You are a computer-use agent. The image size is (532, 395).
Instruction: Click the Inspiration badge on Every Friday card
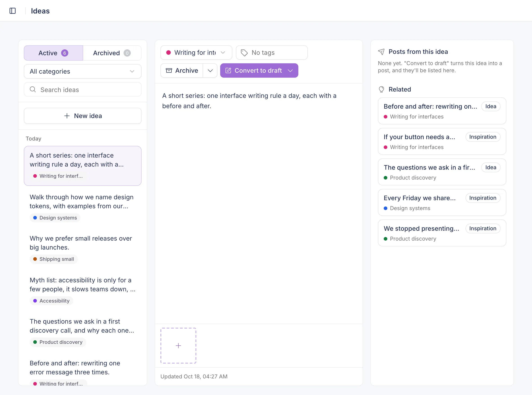click(x=483, y=198)
